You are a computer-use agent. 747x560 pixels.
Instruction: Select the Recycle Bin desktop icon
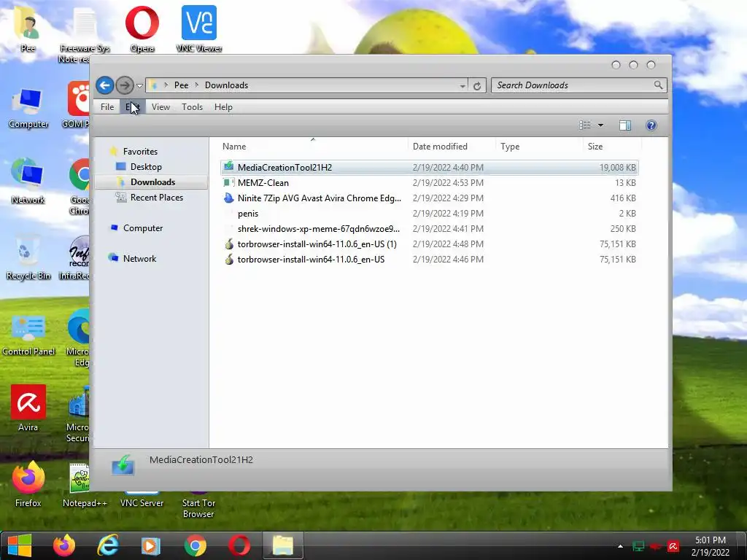(28, 257)
